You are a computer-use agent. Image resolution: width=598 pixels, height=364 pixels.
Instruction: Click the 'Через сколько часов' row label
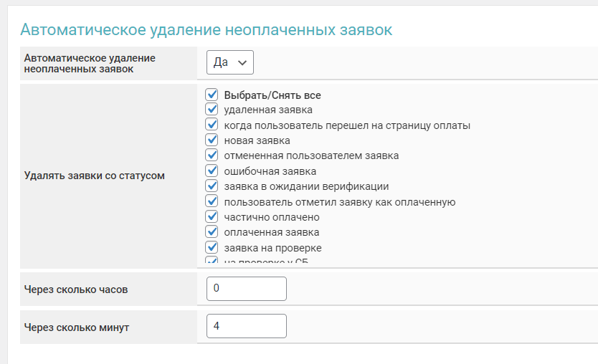(x=76, y=289)
